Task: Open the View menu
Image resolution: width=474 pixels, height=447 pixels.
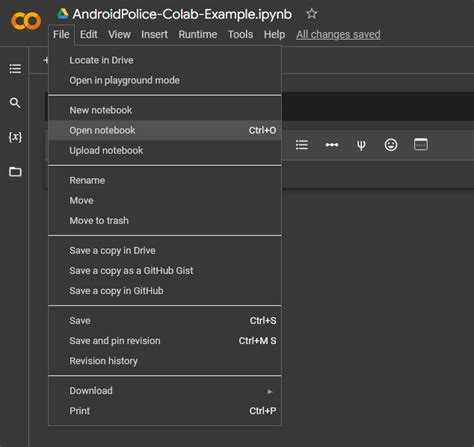Action: [x=119, y=34]
